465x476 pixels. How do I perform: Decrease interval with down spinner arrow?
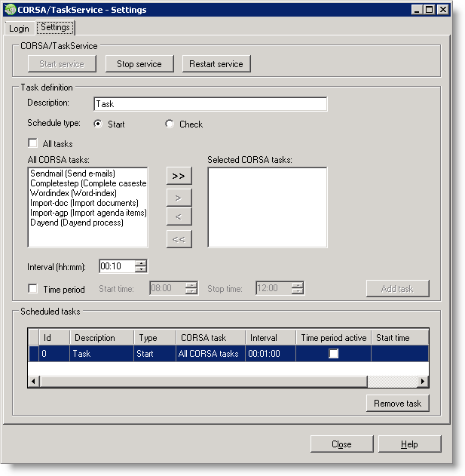point(141,269)
